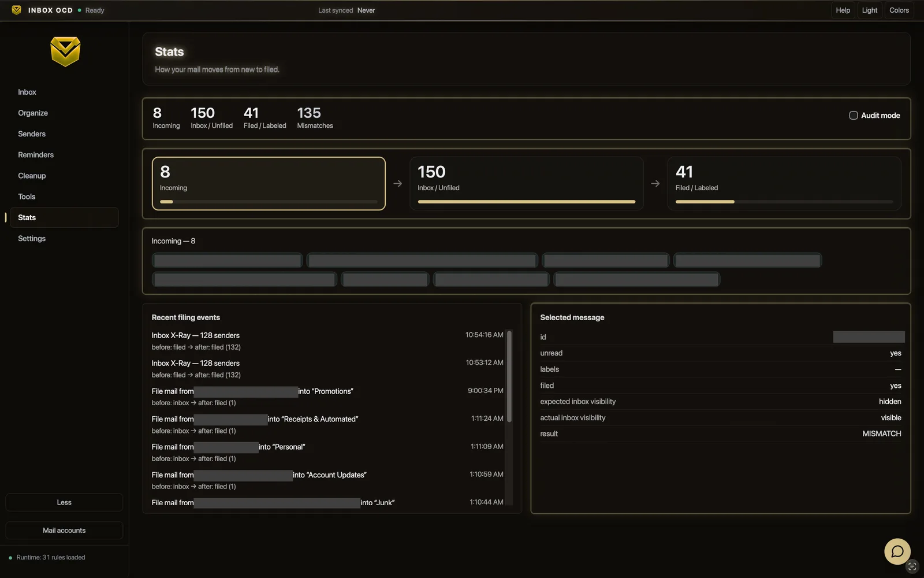Go to Organize in the sidebar

pyautogui.click(x=64, y=113)
